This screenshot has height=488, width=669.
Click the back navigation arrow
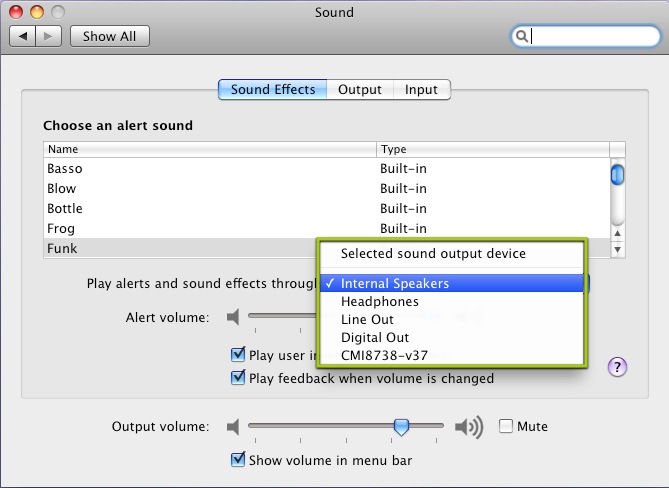tap(23, 36)
